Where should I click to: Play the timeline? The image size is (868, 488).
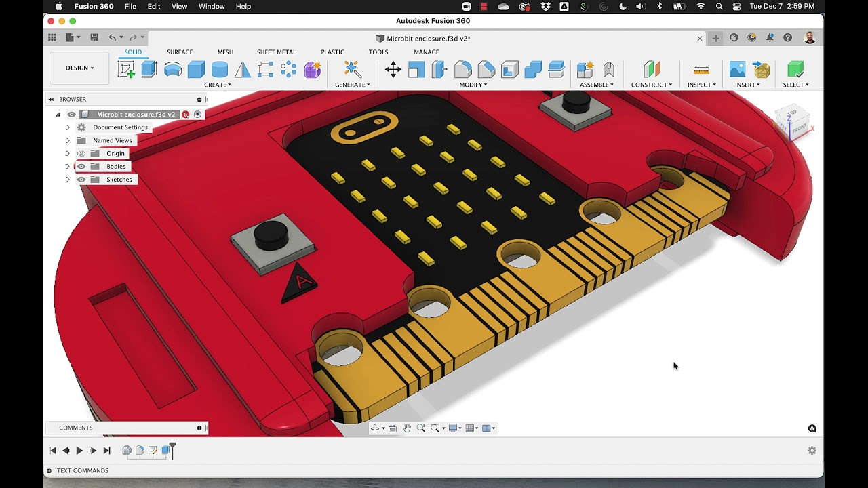[x=79, y=451]
